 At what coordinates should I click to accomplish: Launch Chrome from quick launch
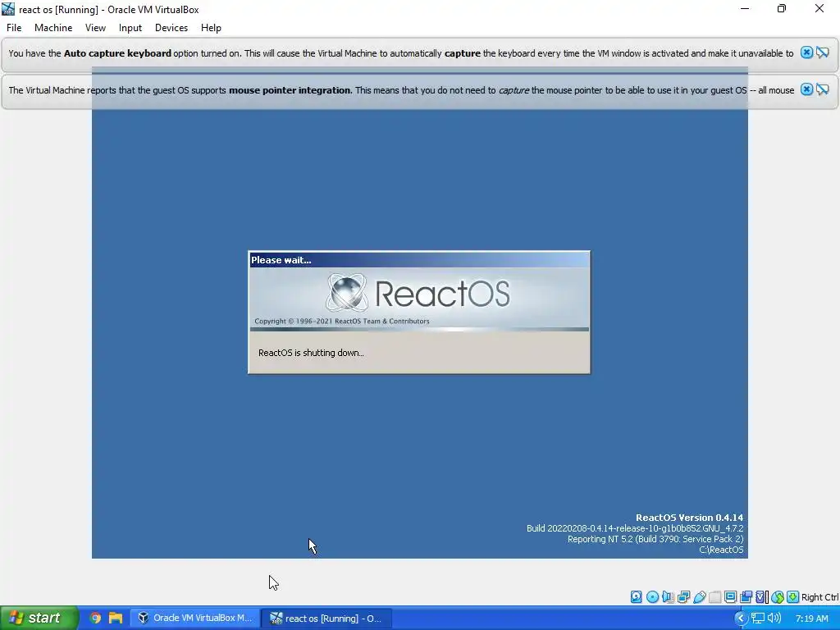(x=95, y=618)
